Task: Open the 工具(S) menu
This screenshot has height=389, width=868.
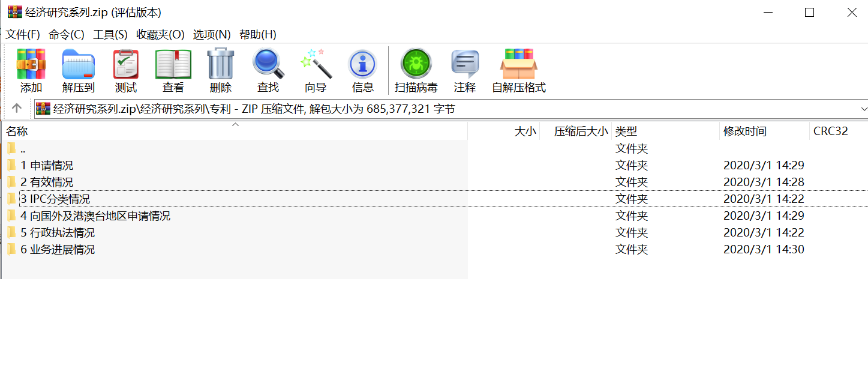Action: click(110, 35)
